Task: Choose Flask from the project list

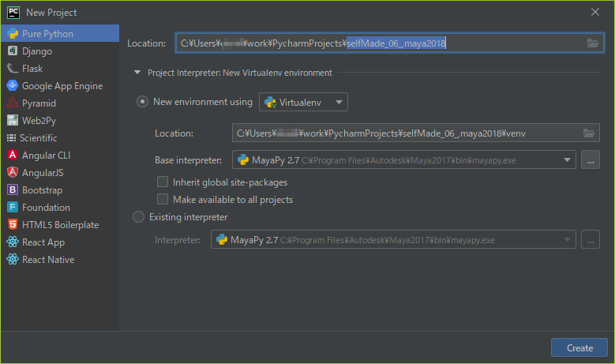Action: tap(60, 68)
